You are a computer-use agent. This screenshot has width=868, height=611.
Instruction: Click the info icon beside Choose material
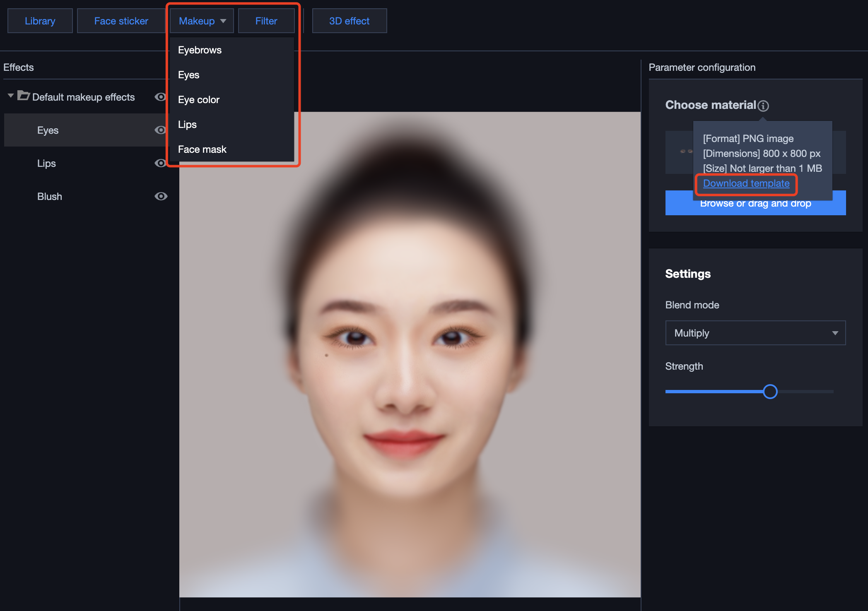click(763, 106)
